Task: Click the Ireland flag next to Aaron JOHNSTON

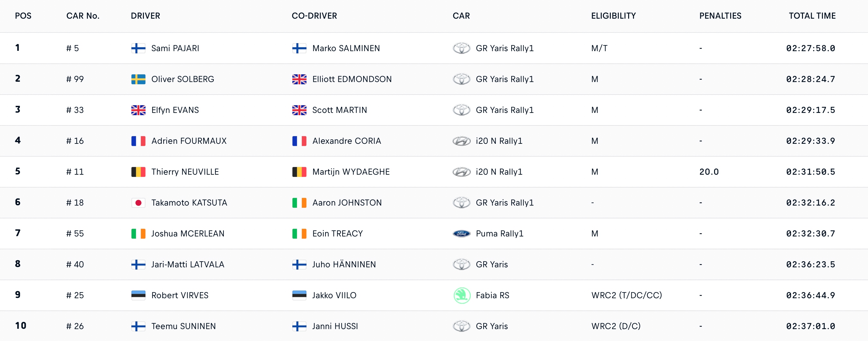Action: coord(299,203)
